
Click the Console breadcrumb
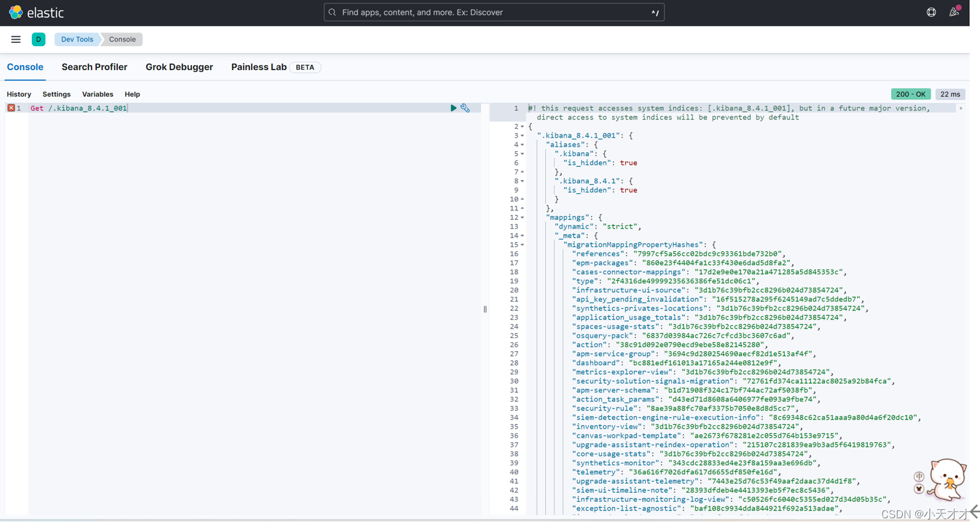coord(122,40)
